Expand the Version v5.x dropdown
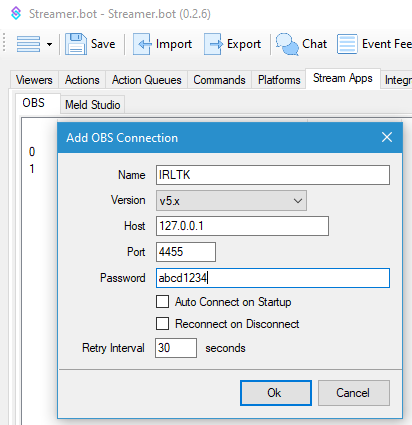 tap(231, 201)
